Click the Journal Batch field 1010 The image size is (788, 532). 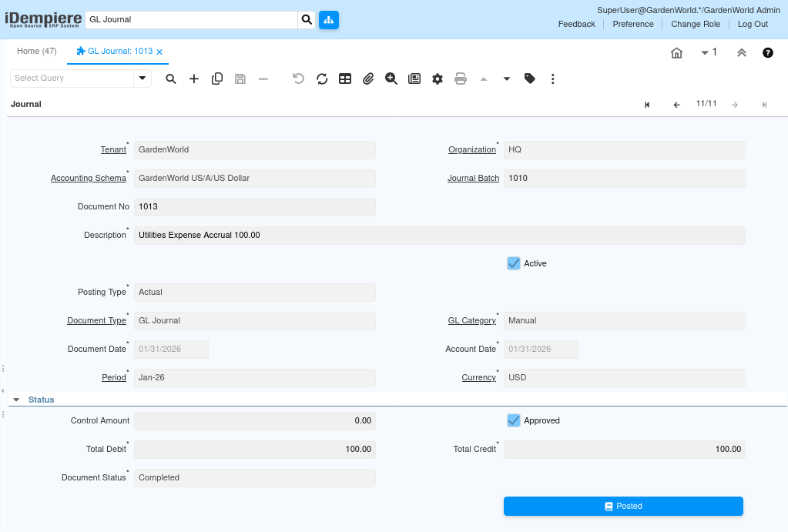tap(624, 179)
